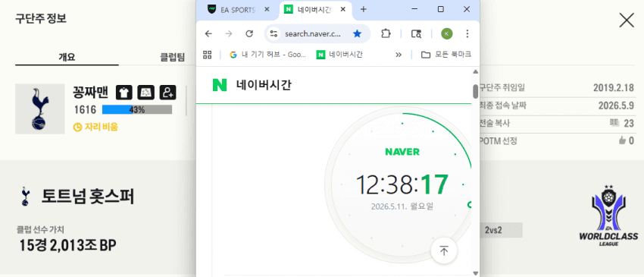Viewport: 644px width, 277px height.
Task: Click the POTM thumbs-up icon
Action: (x=622, y=140)
